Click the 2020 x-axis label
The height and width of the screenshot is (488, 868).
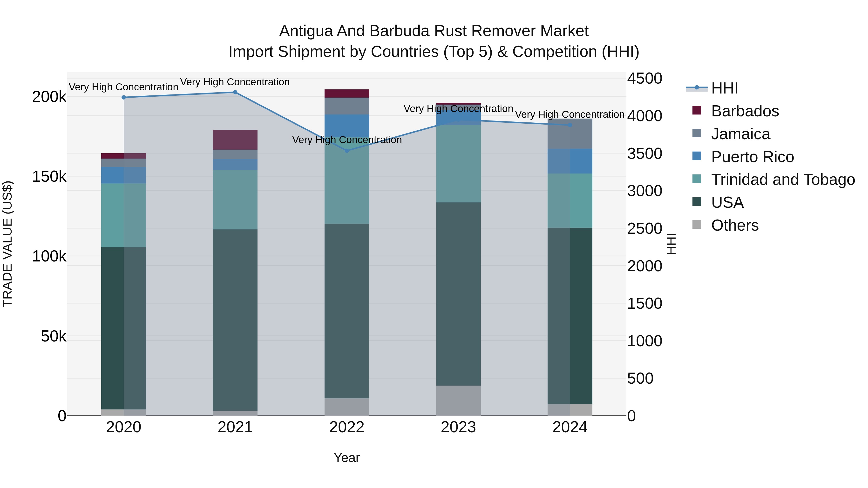(x=124, y=427)
